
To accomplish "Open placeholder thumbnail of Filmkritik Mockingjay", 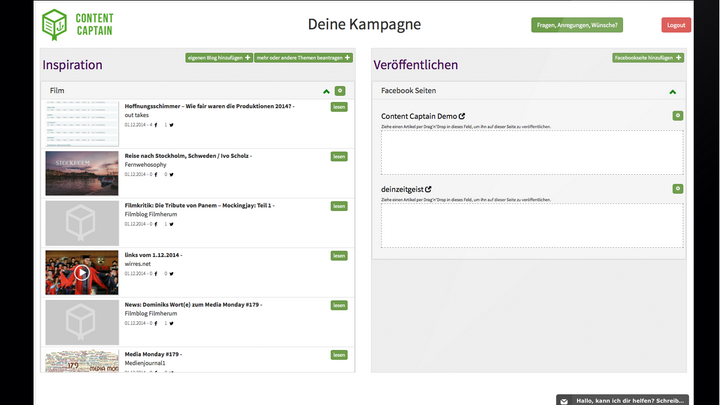I will click(x=82, y=223).
